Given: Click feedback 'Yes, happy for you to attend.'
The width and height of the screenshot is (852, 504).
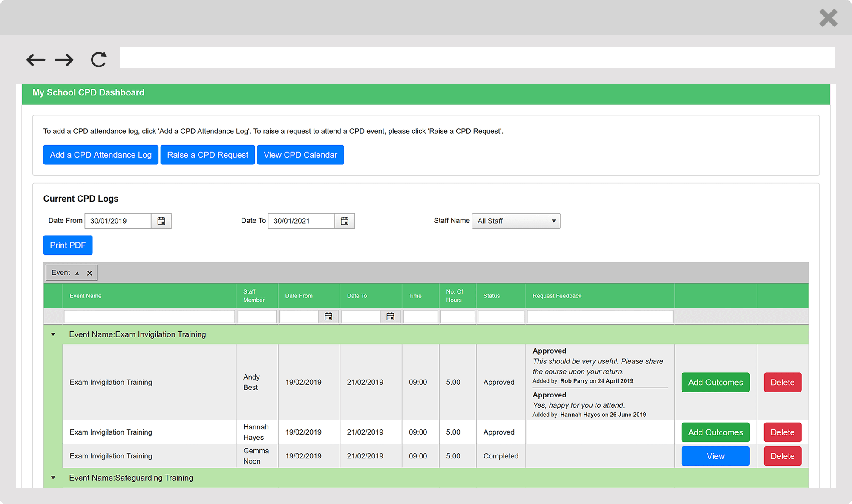Looking at the screenshot, I should coord(579,406).
